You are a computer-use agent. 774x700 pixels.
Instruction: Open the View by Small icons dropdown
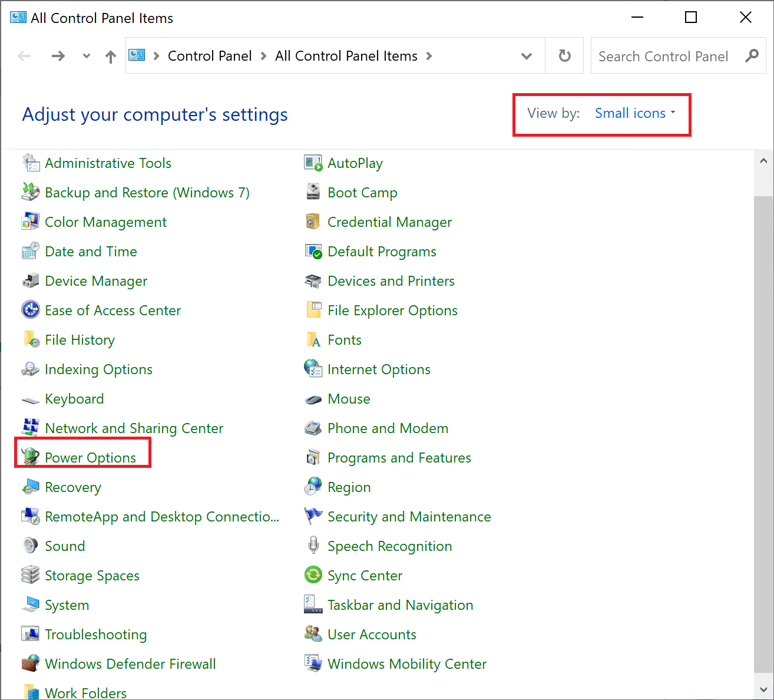pyautogui.click(x=635, y=113)
